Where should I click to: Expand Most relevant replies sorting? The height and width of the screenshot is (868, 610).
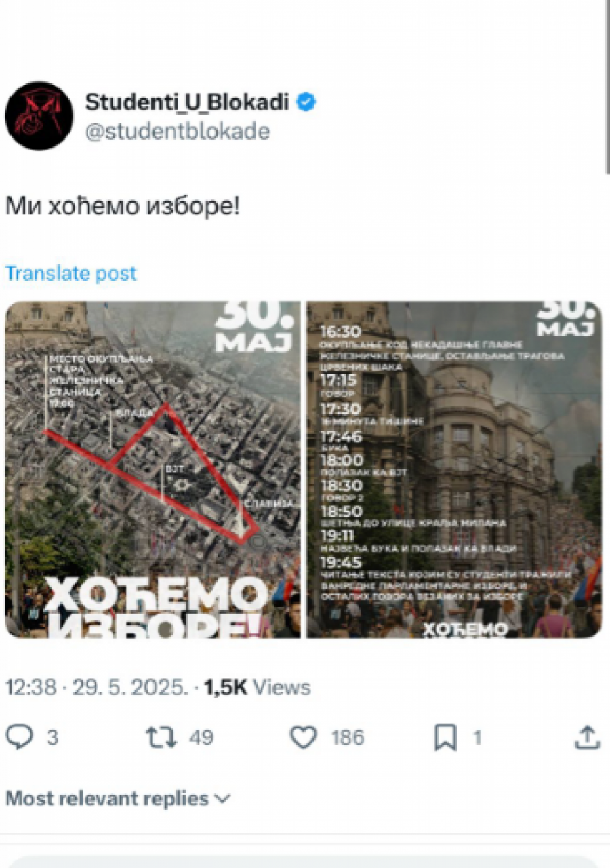[x=118, y=798]
